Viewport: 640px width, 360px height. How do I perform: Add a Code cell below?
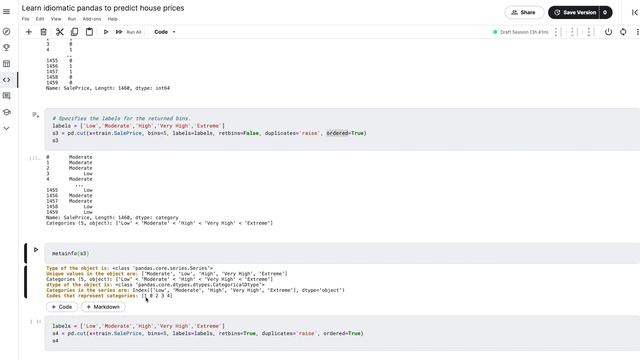pyautogui.click(x=62, y=307)
